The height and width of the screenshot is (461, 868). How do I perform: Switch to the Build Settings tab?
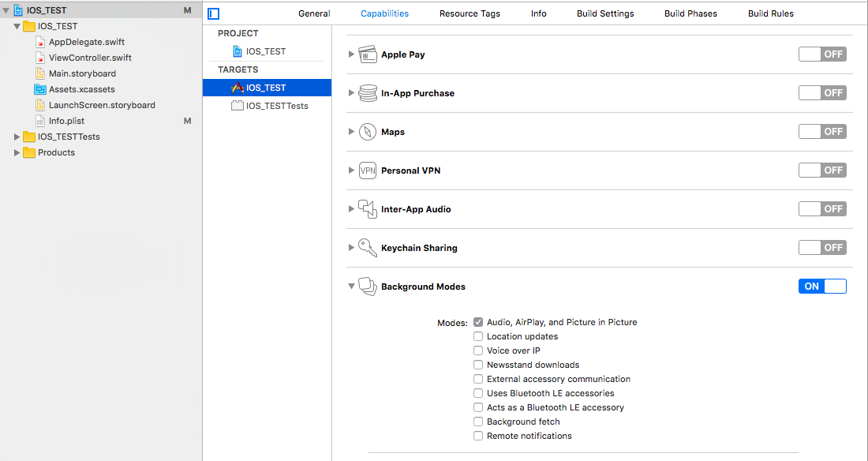[x=605, y=13]
